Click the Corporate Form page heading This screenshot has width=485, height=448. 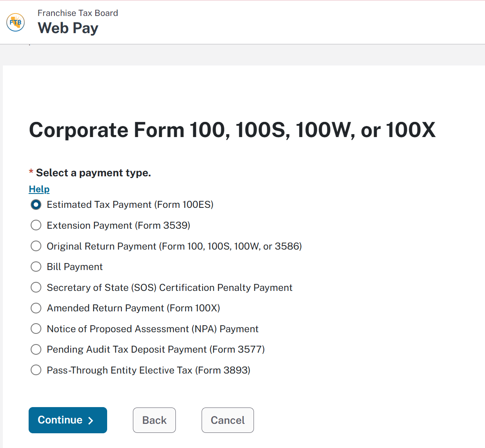232,130
